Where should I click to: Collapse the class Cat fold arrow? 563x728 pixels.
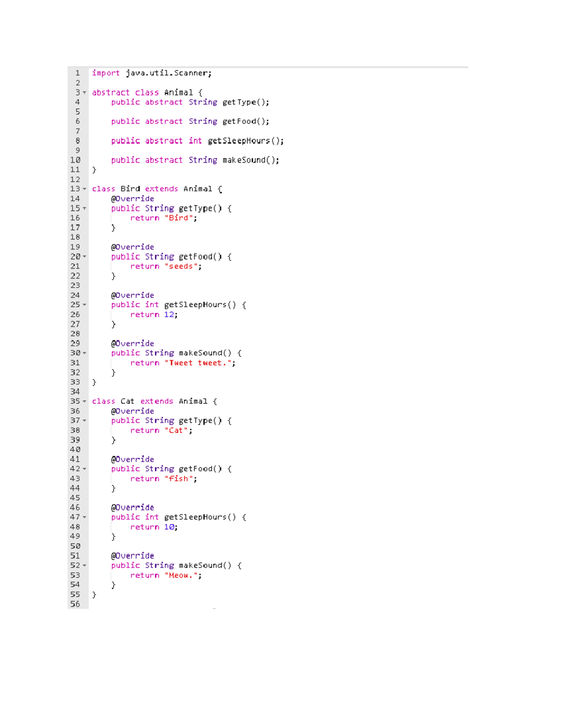(x=84, y=401)
